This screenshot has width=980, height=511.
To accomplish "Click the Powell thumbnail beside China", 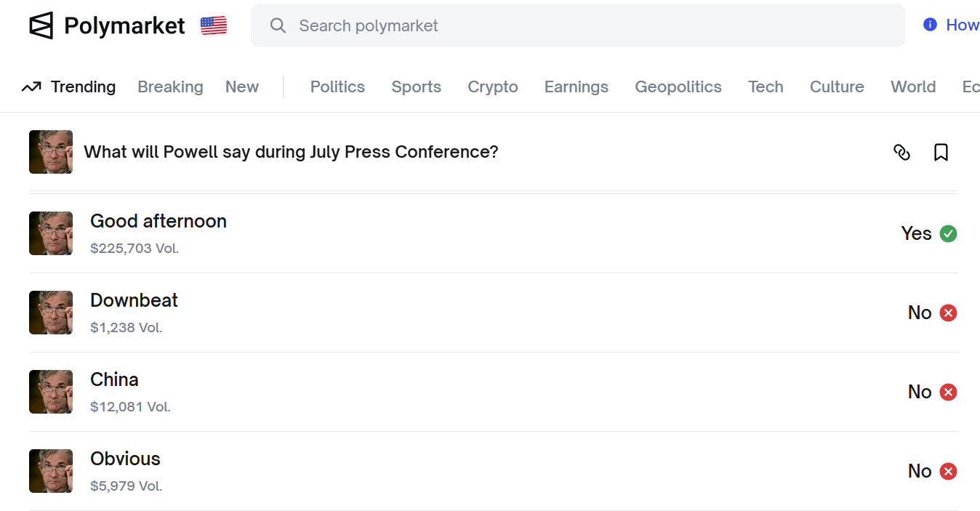I will click(x=51, y=392).
